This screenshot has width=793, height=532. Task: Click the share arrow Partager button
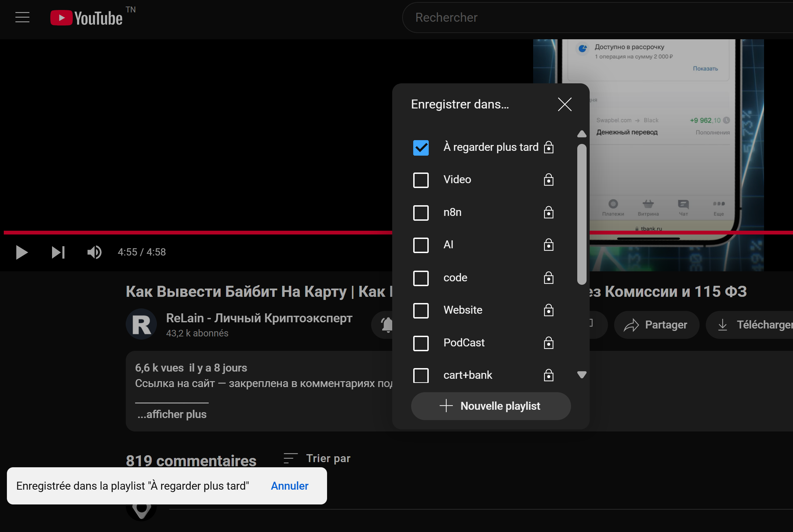(x=657, y=325)
